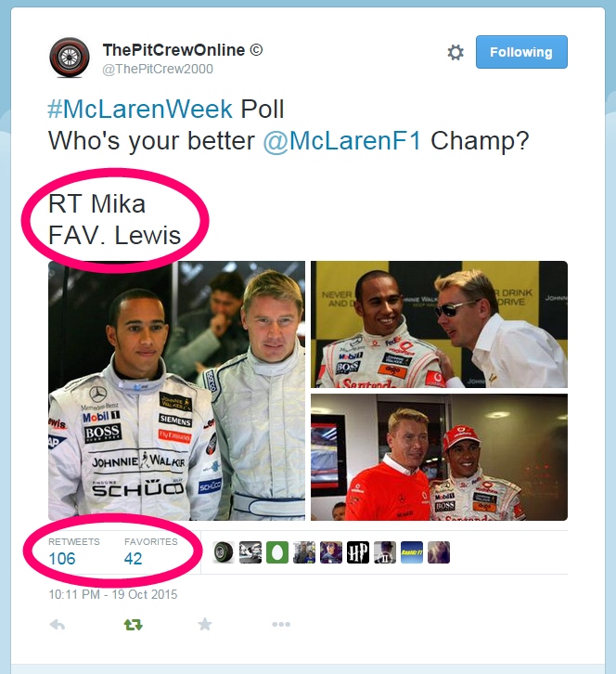This screenshot has height=674, width=616.
Task: Open the gear settings dropdown
Action: pyautogui.click(x=456, y=52)
